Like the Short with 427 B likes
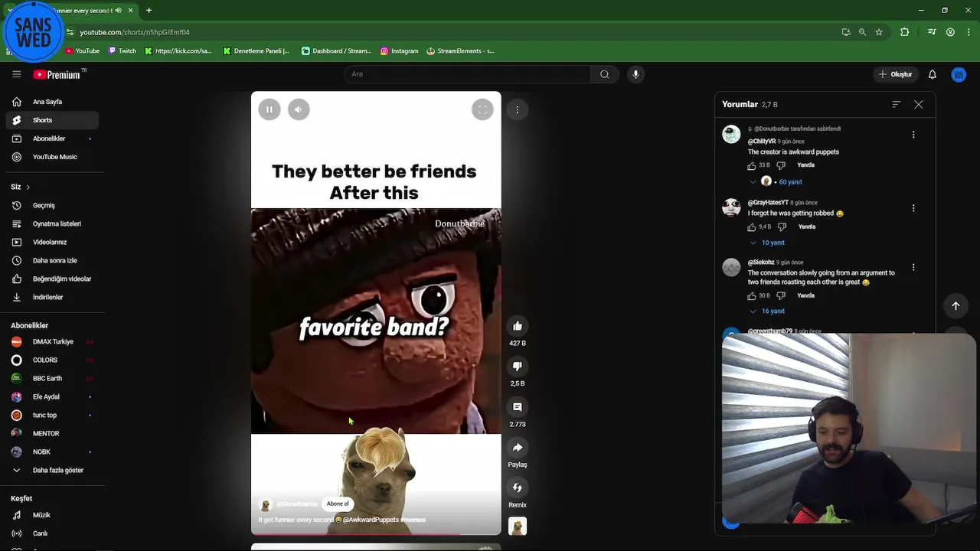This screenshot has width=980, height=551. click(x=518, y=326)
